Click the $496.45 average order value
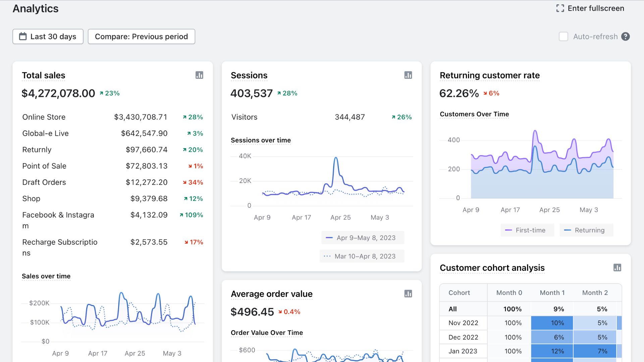 click(x=252, y=312)
